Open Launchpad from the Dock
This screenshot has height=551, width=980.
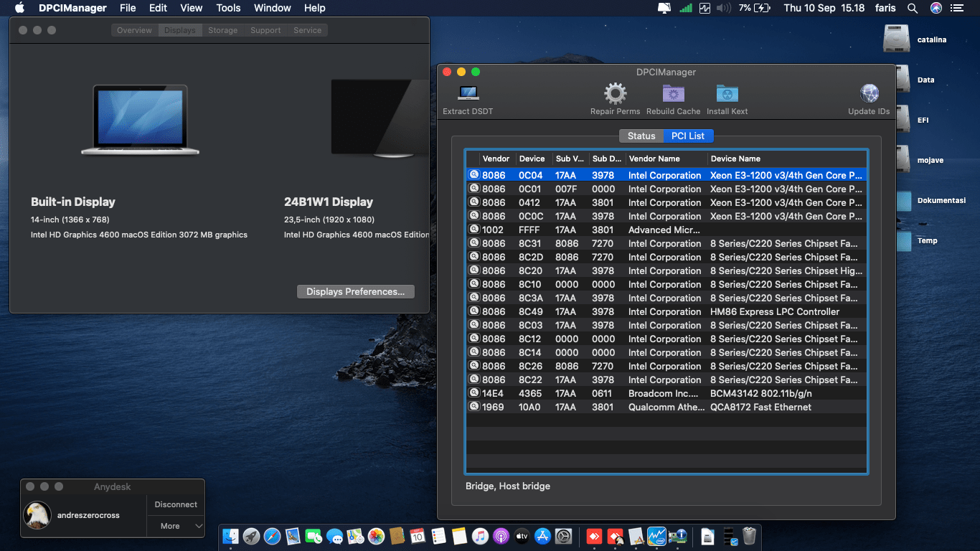(251, 536)
